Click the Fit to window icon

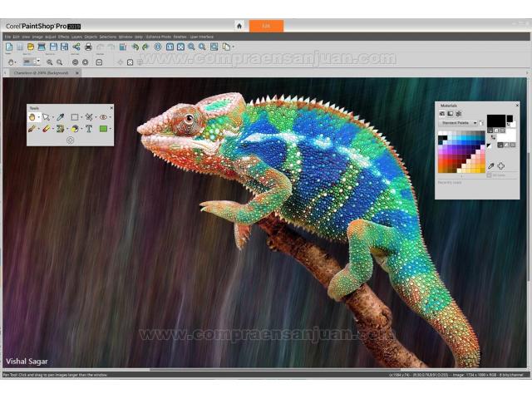(x=180, y=47)
